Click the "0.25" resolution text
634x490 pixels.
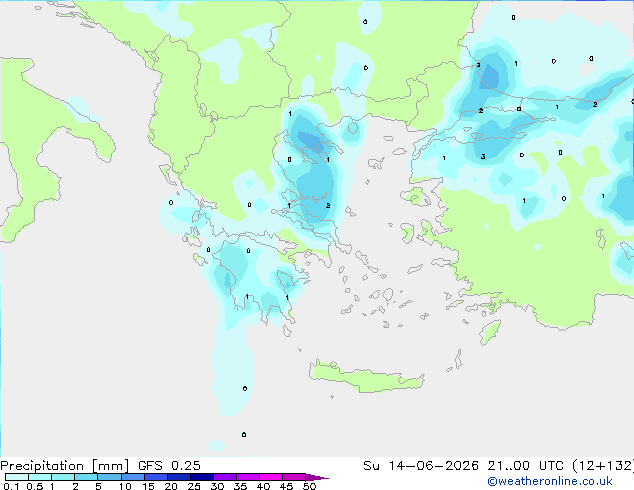[x=186, y=466]
